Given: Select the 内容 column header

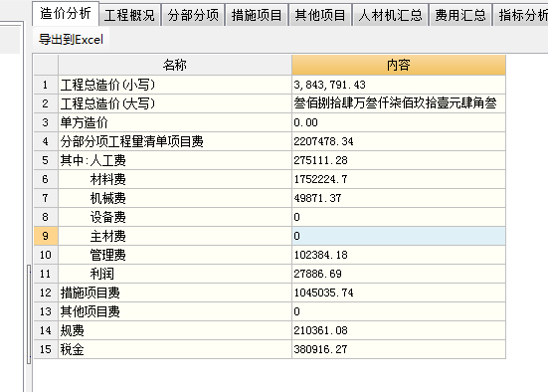Looking at the screenshot, I should (399, 65).
